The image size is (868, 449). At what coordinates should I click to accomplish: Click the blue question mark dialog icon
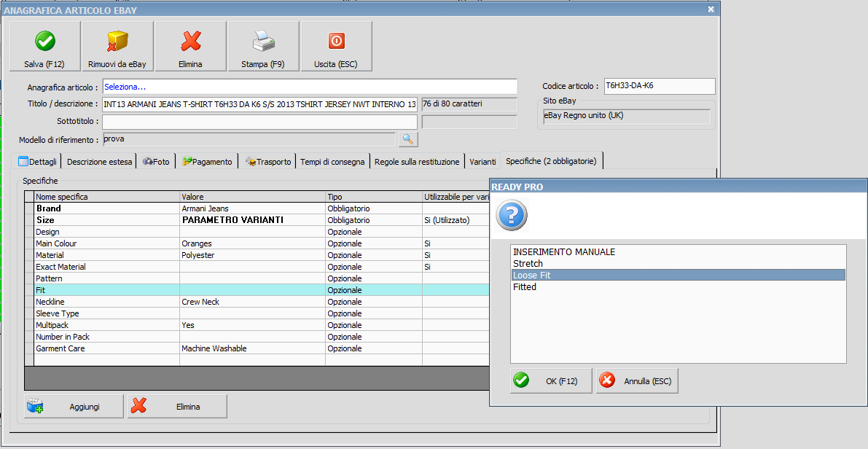[512, 214]
